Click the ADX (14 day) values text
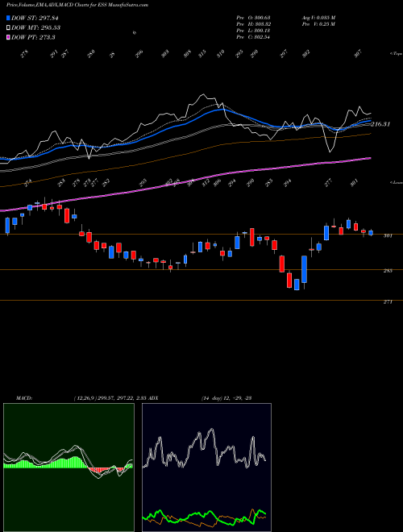This screenshot has height=532, width=403. (x=226, y=398)
